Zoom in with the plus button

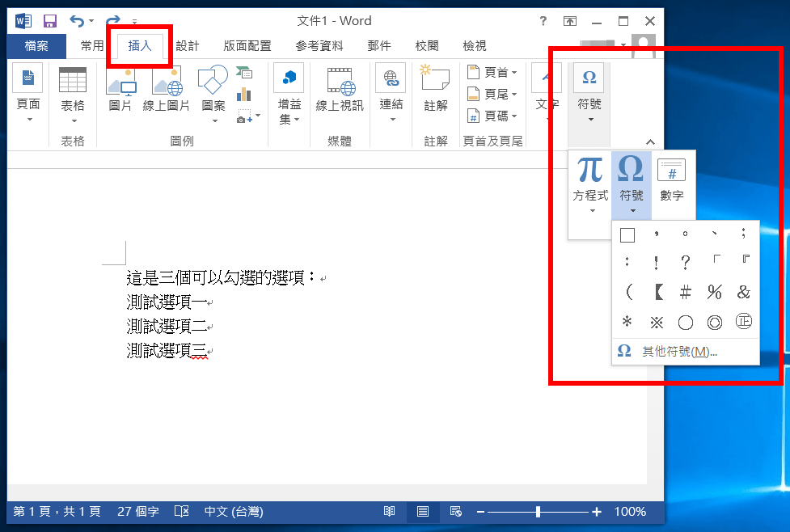pos(596,511)
